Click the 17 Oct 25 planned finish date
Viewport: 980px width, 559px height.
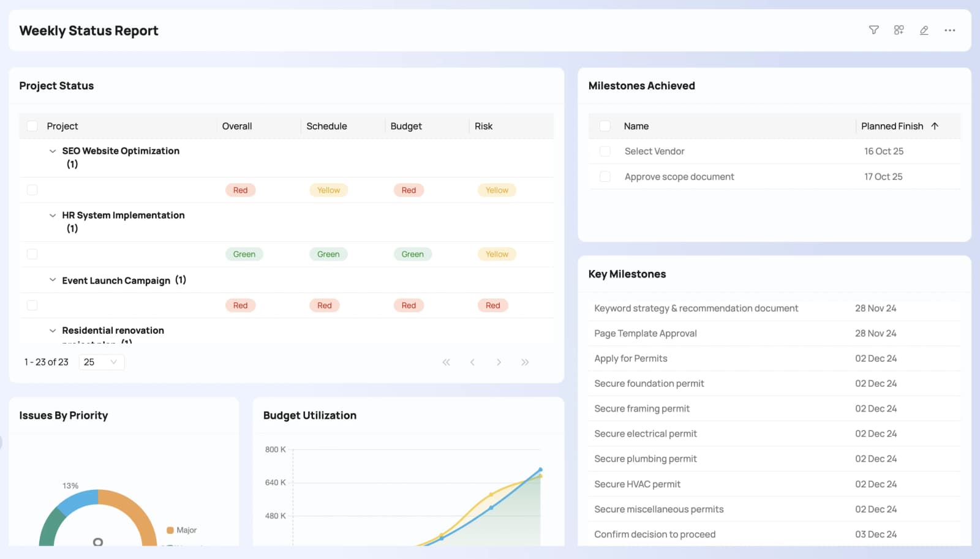(883, 177)
